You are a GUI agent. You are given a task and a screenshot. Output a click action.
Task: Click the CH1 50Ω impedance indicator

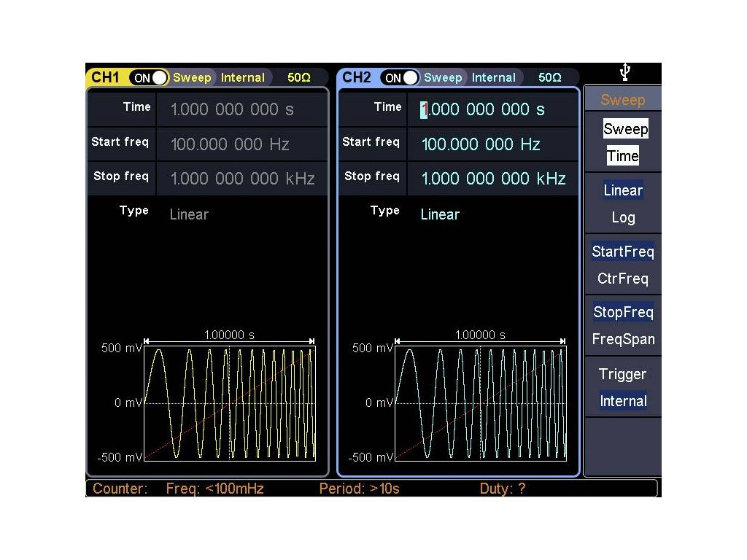coord(298,77)
